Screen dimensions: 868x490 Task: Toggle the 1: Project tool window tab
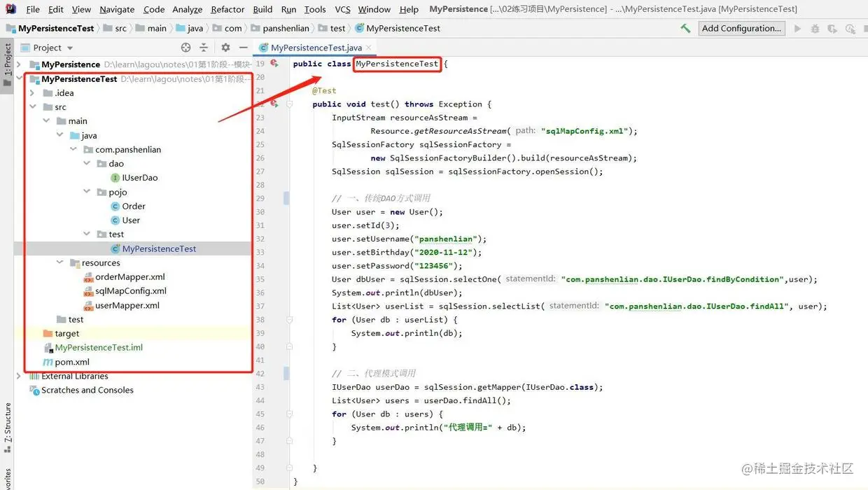[7, 65]
